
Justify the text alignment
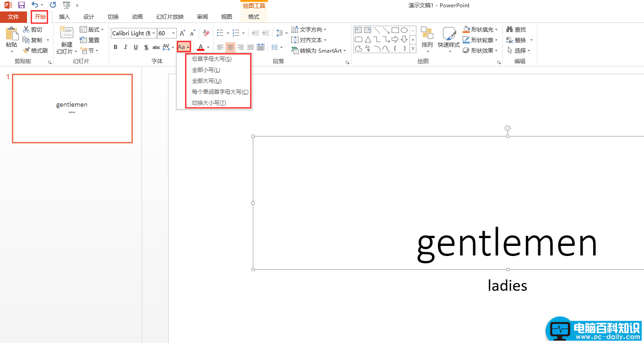[x=251, y=47]
